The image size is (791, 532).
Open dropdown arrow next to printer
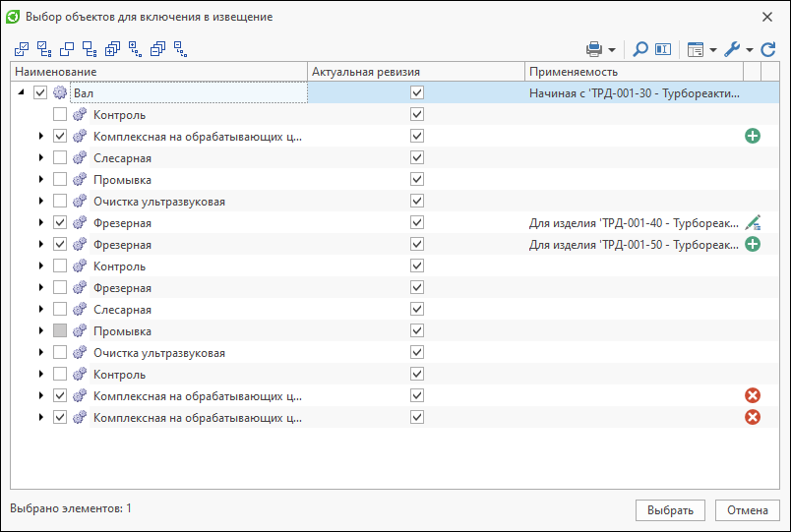point(612,50)
